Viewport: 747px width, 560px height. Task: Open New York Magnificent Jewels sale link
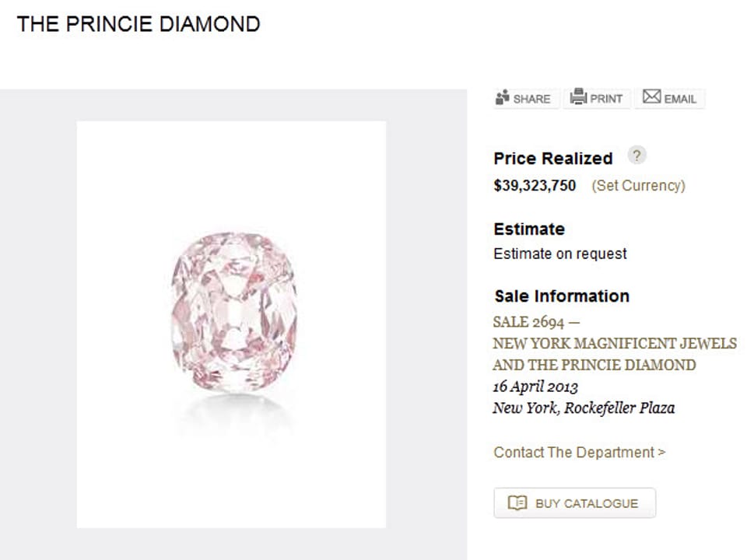[614, 344]
